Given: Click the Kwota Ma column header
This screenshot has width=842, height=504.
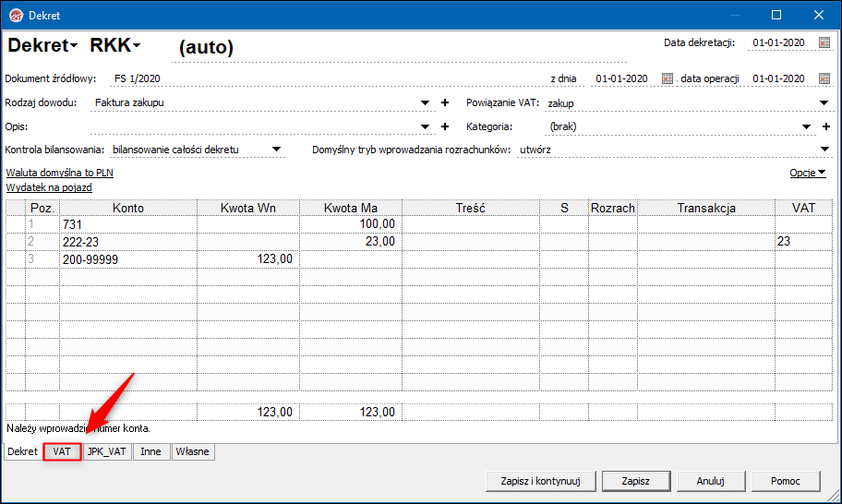Looking at the screenshot, I should (x=350, y=208).
